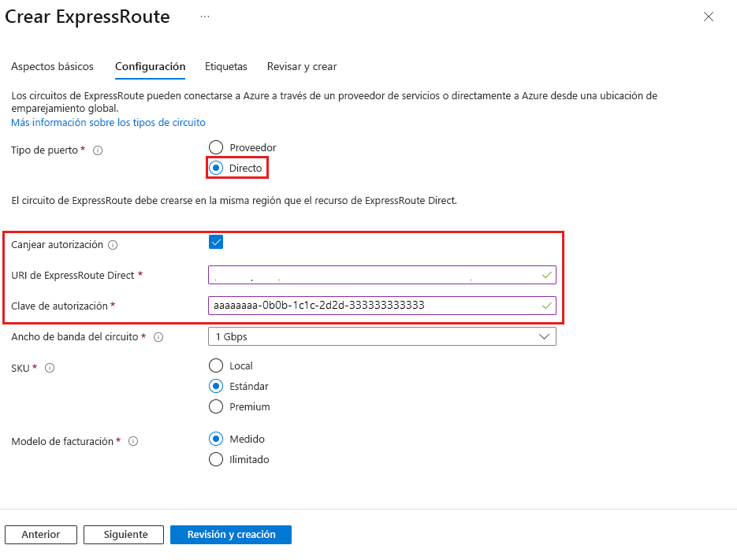Open the Etiquetas tab
The height and width of the screenshot is (560, 737).
coord(226,67)
